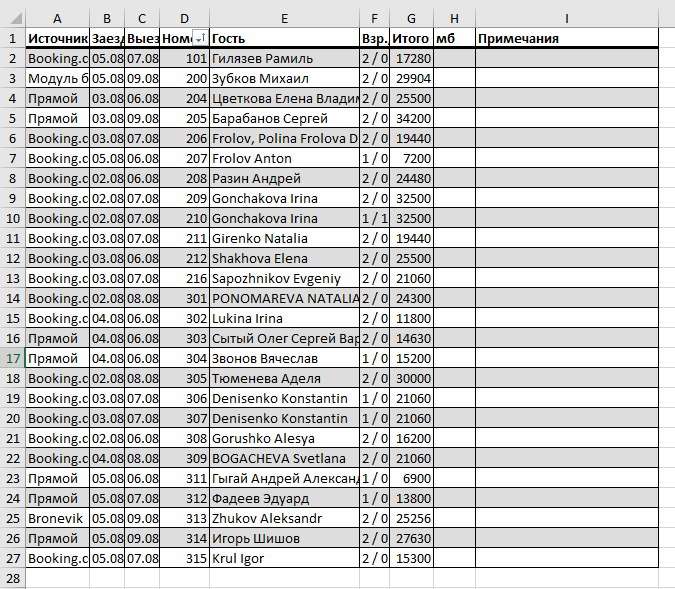The image size is (675, 589).
Task: Select cell with Frolov Anton
Action: pos(284,158)
